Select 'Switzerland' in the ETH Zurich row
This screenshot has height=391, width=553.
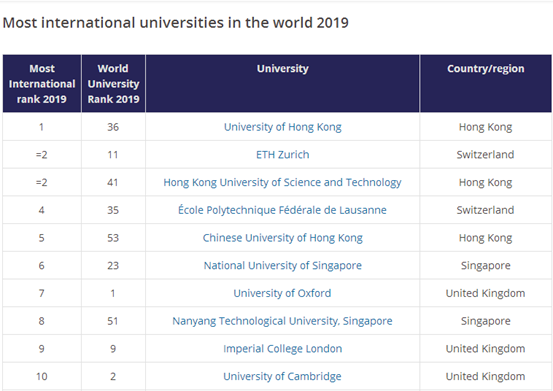point(485,154)
